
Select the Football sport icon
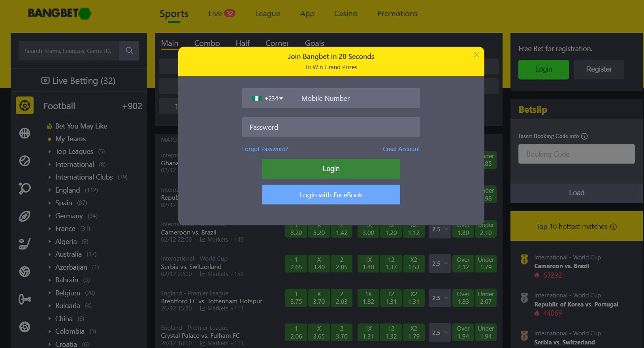(24, 106)
